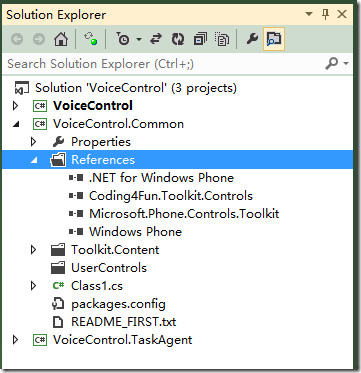Expand the VoiceControl project node
This screenshot has height=373, width=361.
15,106
